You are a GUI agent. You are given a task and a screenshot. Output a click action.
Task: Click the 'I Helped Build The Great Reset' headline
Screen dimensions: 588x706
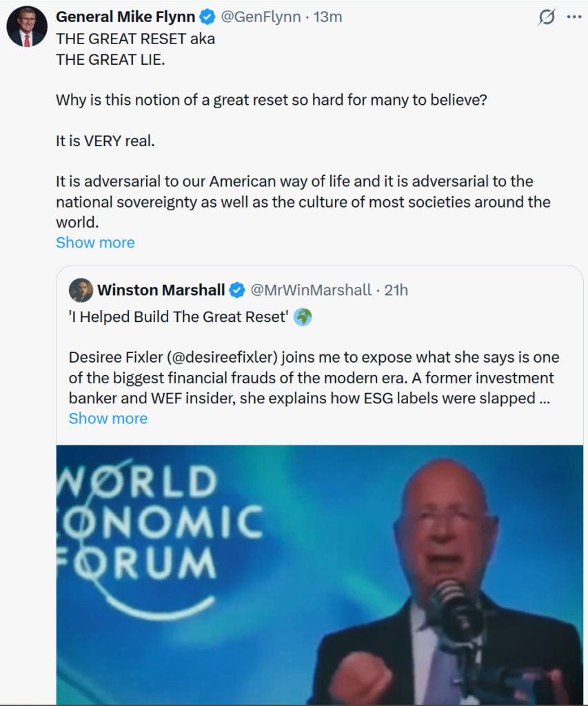tap(178, 317)
